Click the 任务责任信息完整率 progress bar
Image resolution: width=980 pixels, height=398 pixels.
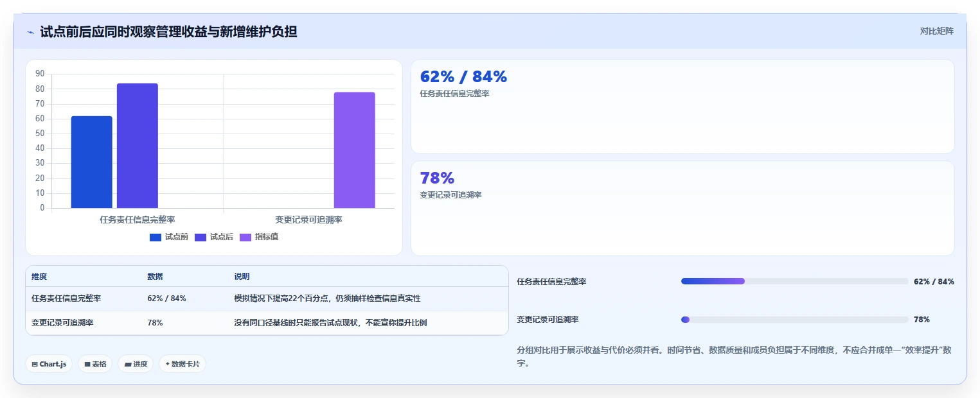pyautogui.click(x=794, y=281)
